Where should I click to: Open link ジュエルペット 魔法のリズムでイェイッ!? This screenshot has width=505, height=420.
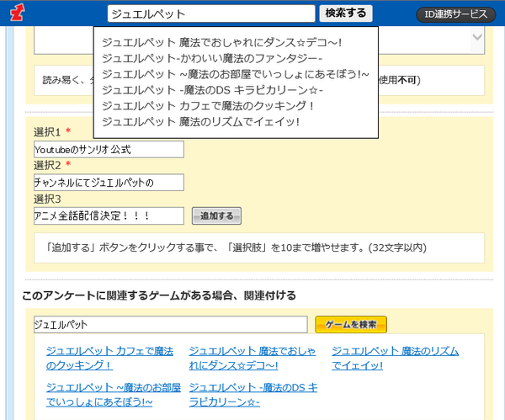pos(396,359)
